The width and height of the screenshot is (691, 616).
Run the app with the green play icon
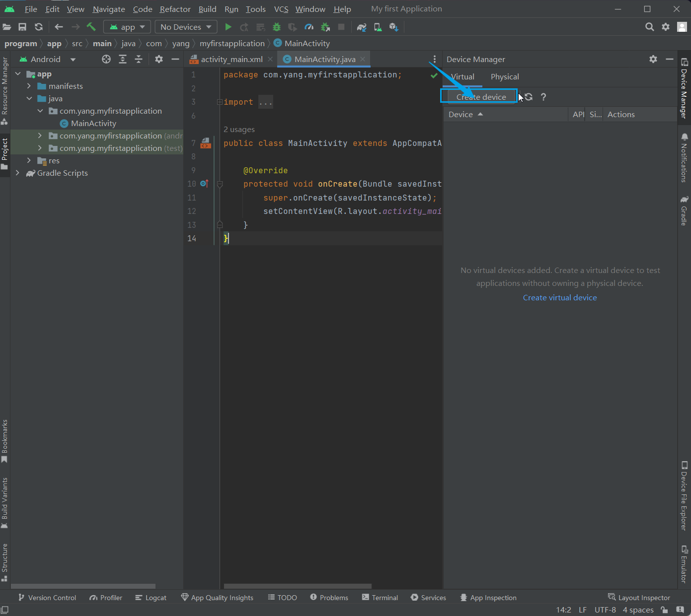[228, 27]
